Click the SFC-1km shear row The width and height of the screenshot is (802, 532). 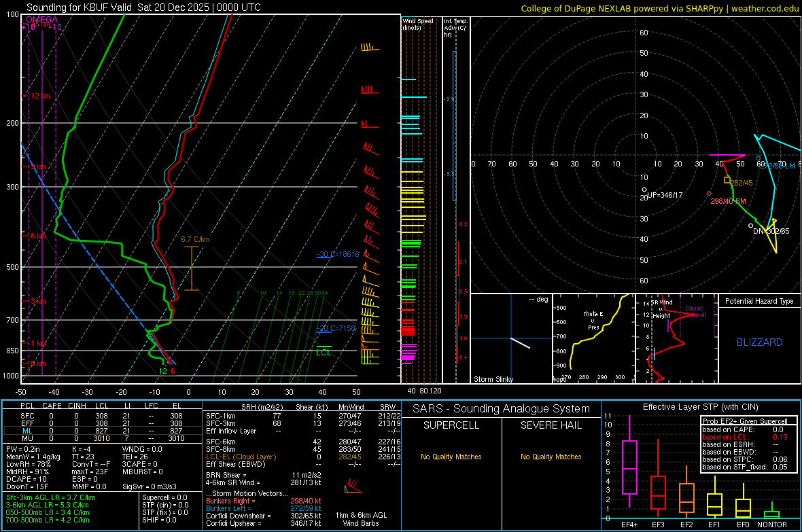[x=303, y=416]
